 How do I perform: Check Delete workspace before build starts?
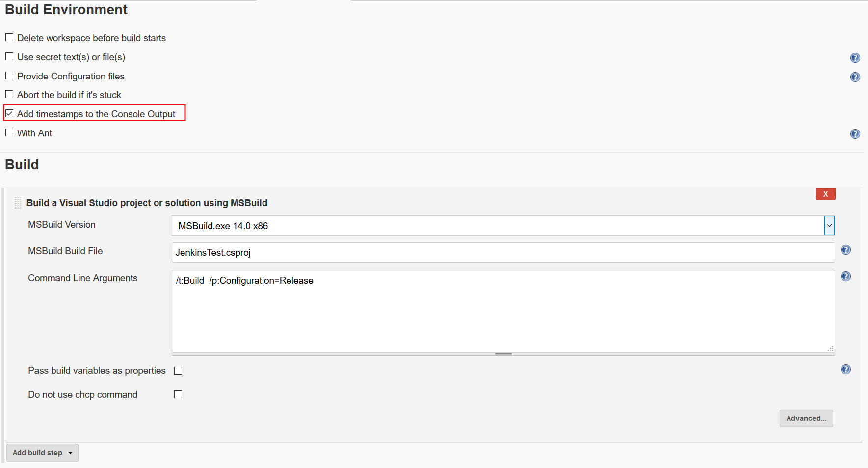[9, 38]
